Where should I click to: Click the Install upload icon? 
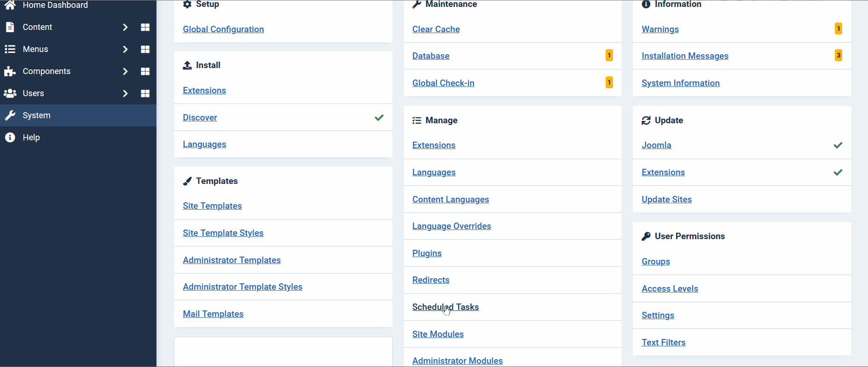tap(187, 65)
